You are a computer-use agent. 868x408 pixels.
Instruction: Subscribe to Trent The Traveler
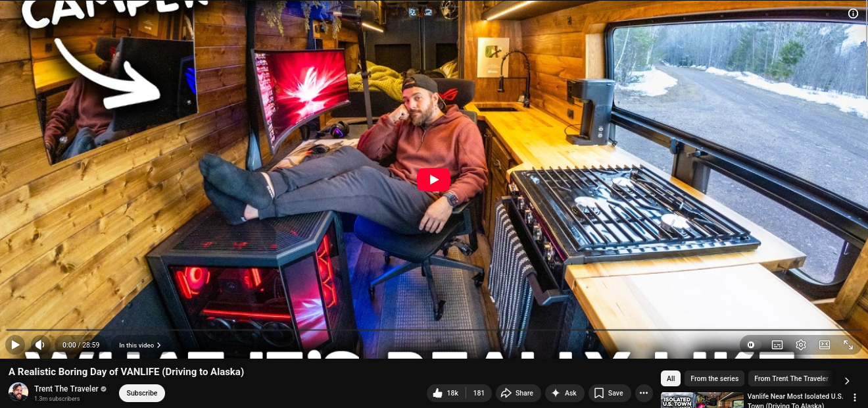141,393
